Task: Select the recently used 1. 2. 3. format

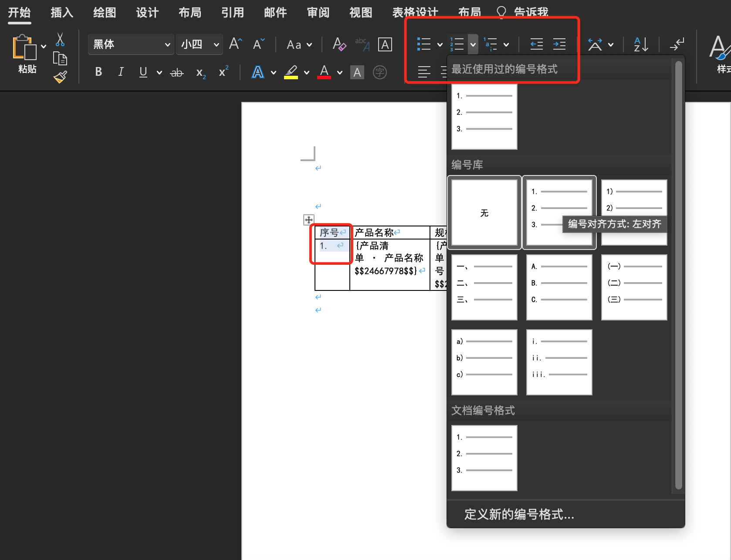Action: (484, 117)
